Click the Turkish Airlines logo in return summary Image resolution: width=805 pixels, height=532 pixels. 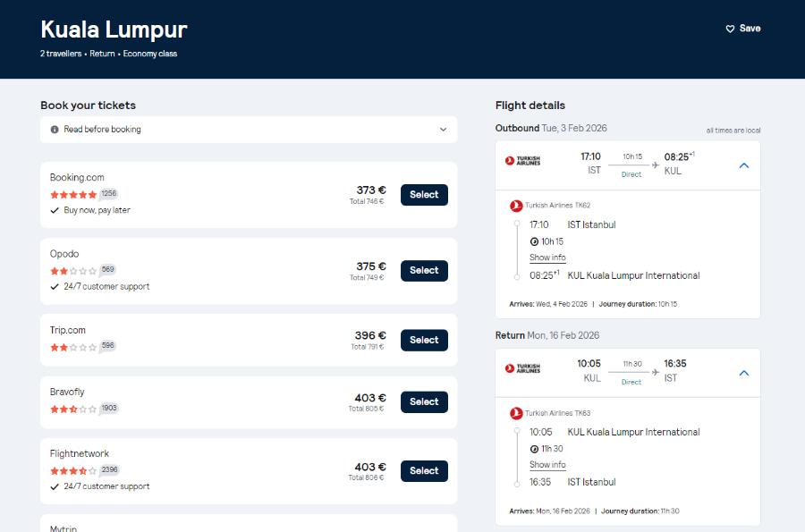[522, 368]
